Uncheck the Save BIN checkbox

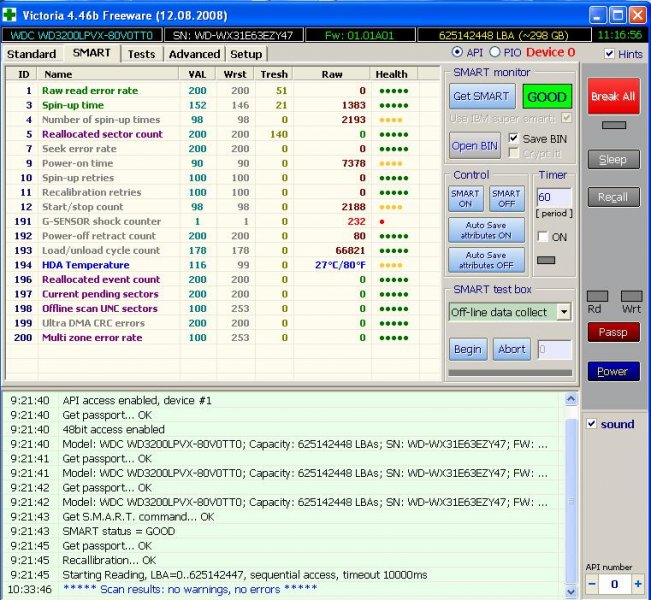[514, 138]
